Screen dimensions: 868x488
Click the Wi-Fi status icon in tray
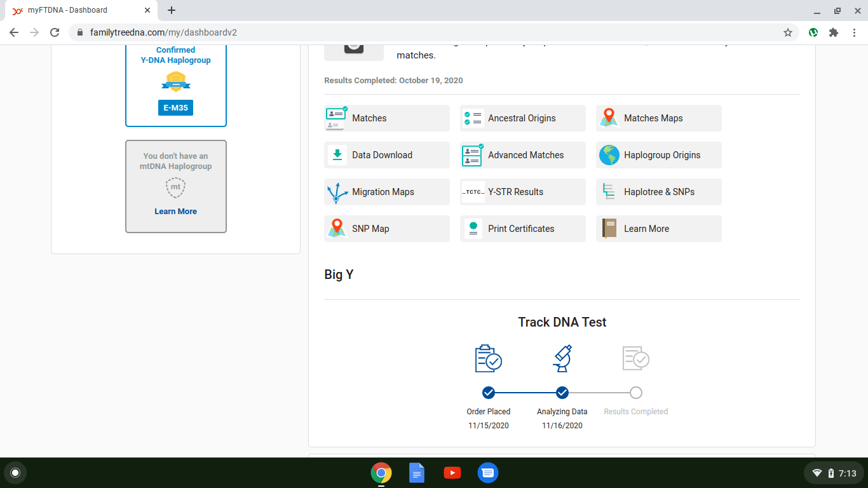click(817, 473)
